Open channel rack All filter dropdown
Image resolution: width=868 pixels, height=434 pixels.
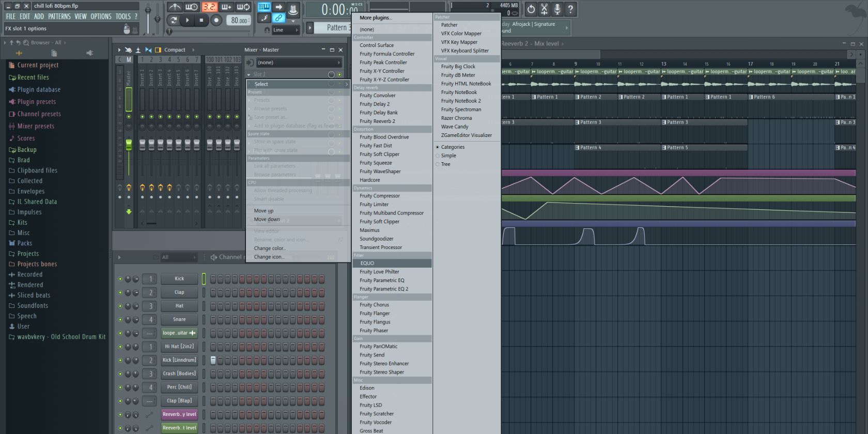click(x=179, y=257)
